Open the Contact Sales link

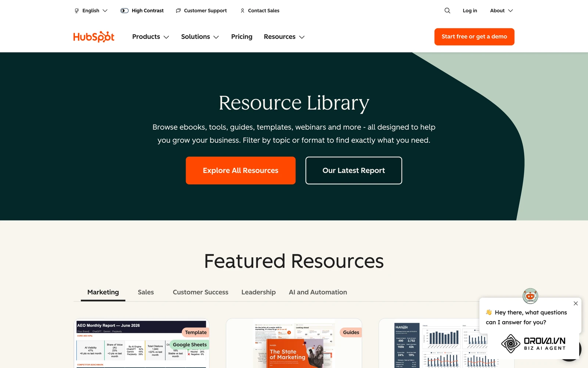click(x=263, y=11)
